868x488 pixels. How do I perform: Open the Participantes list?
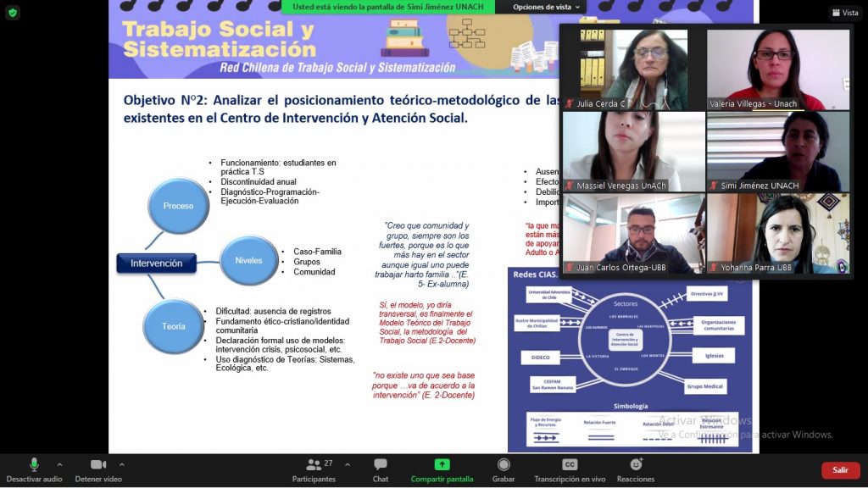(x=314, y=469)
